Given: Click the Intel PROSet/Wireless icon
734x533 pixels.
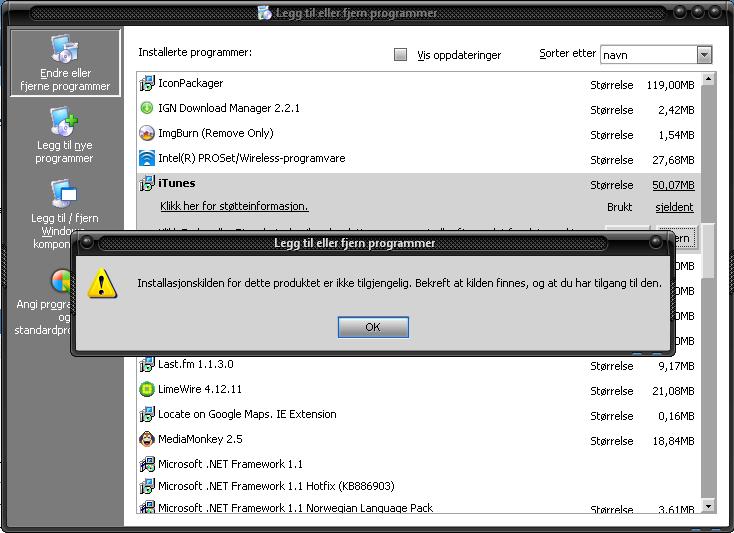Looking at the screenshot, I should tap(147, 158).
